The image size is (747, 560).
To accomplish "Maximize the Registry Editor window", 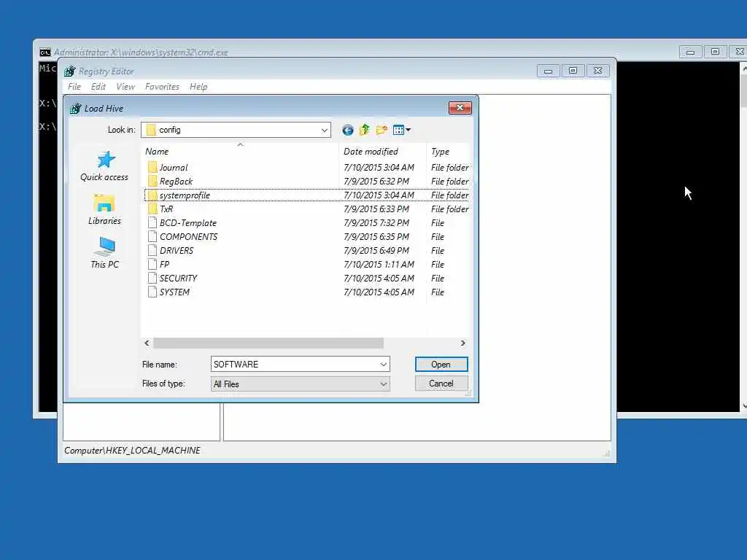I will click(573, 71).
